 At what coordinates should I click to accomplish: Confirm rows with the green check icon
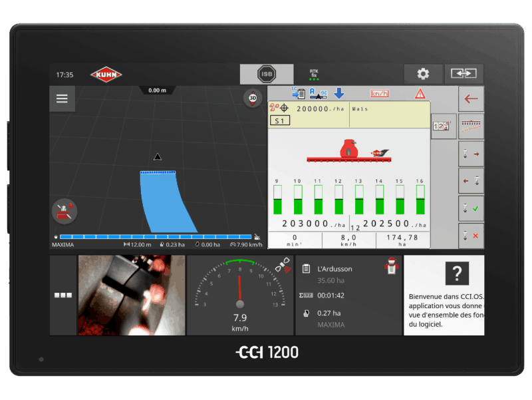coord(471,208)
